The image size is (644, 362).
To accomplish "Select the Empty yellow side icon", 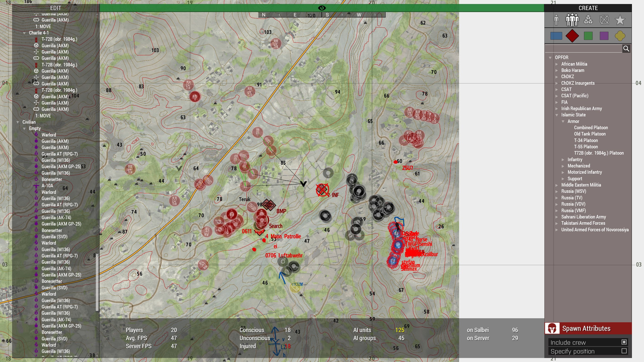I will click(x=620, y=36).
